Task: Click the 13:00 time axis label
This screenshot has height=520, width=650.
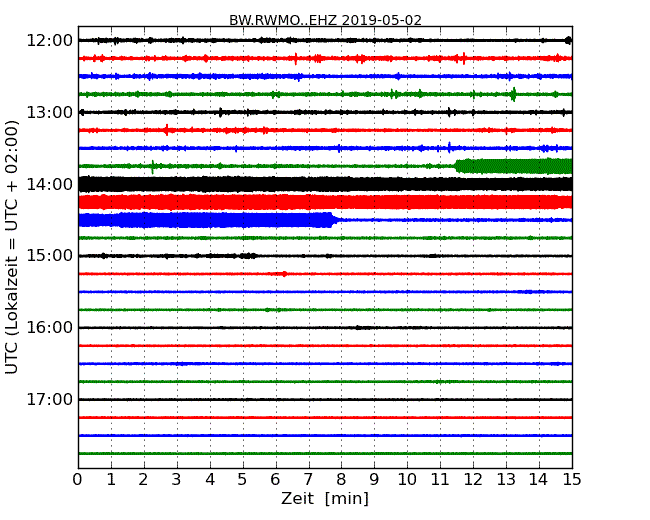Action: [49, 112]
